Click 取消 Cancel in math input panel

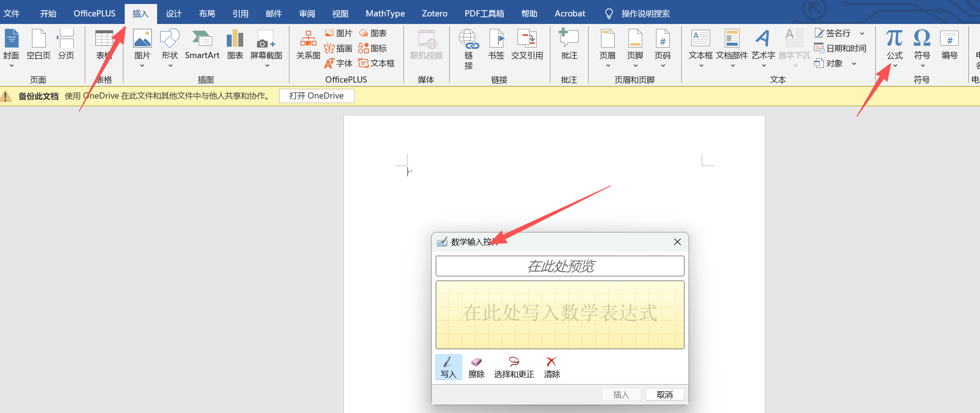(664, 394)
